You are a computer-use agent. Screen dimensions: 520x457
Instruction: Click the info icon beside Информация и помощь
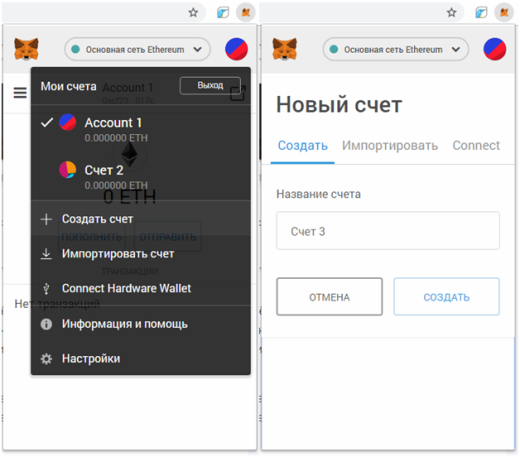point(46,324)
